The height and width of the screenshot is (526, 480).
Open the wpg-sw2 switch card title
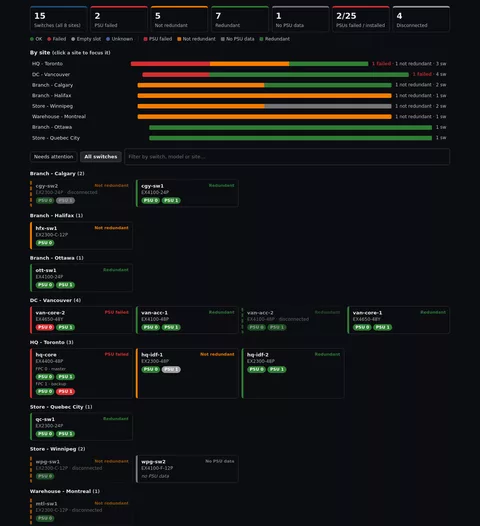153,462
